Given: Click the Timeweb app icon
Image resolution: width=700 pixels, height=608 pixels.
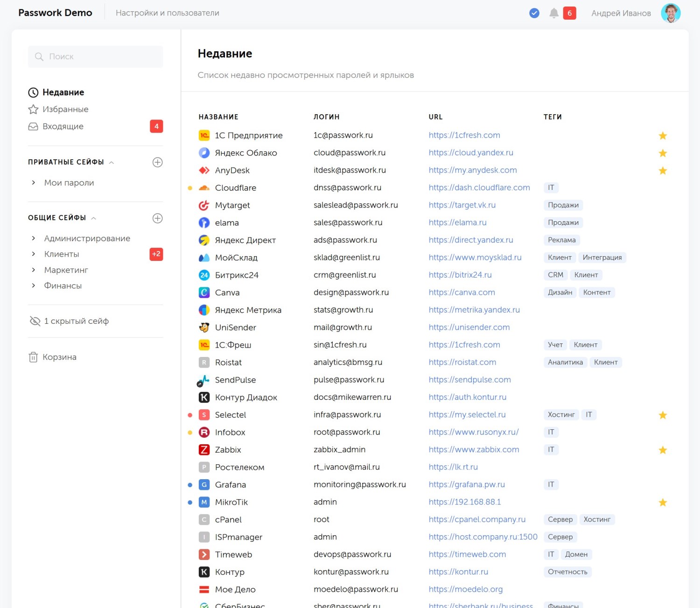Looking at the screenshot, I should pyautogui.click(x=204, y=554).
